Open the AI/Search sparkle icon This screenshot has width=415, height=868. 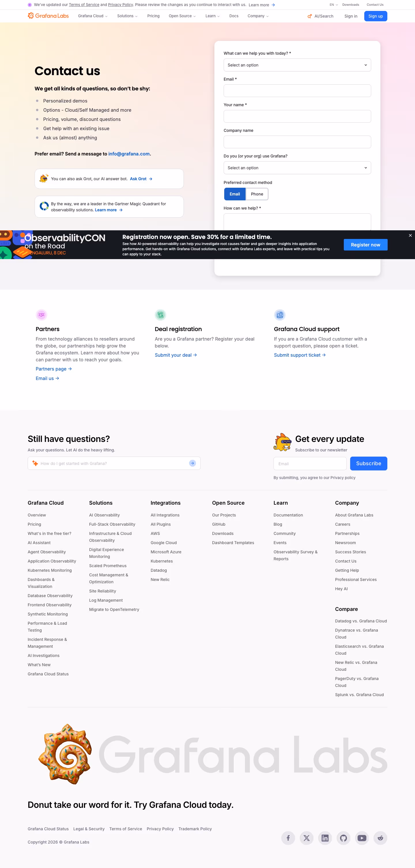point(310,16)
